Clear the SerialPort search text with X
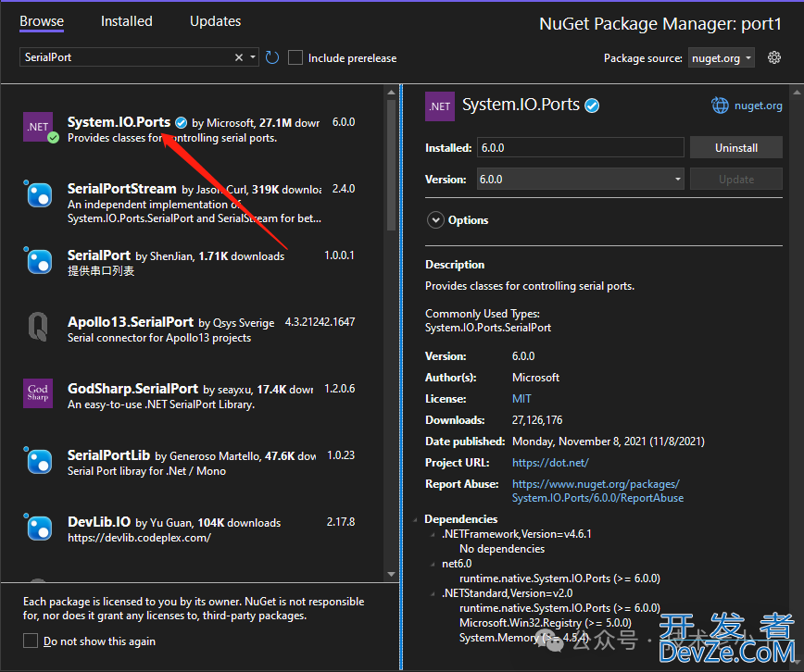This screenshot has height=672, width=804. 239,57
